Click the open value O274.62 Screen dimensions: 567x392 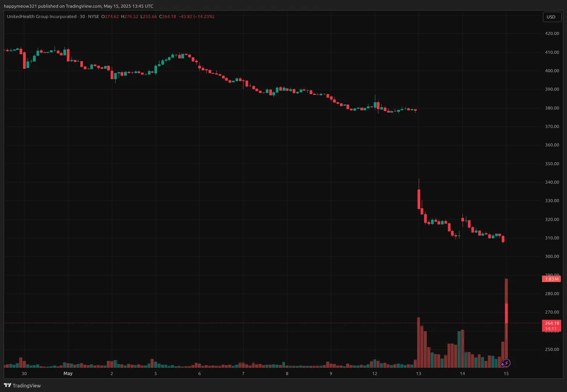click(x=110, y=17)
